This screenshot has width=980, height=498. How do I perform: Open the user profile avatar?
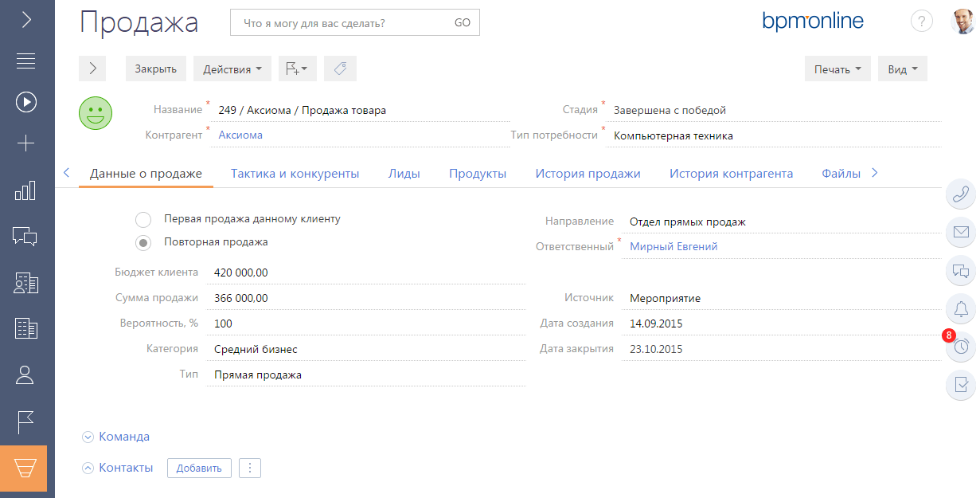pos(963,22)
